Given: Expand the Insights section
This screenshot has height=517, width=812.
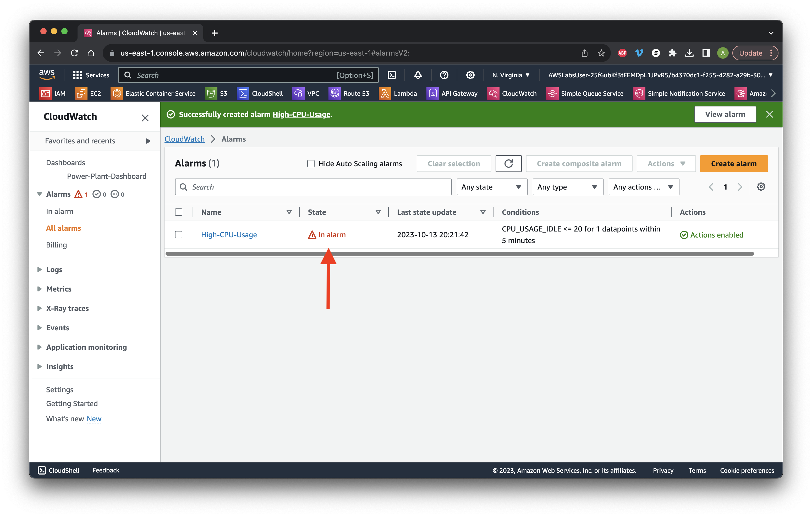Looking at the screenshot, I should click(x=40, y=367).
